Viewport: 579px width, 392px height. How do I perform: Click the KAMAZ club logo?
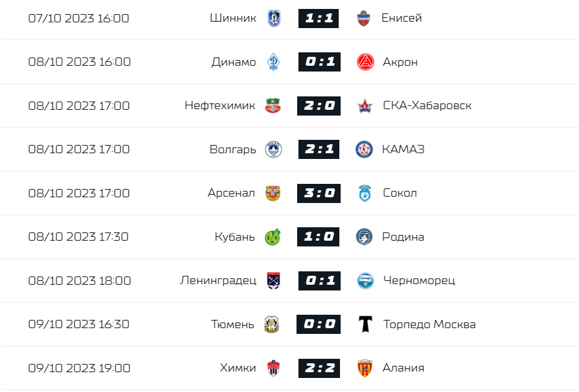tap(364, 149)
